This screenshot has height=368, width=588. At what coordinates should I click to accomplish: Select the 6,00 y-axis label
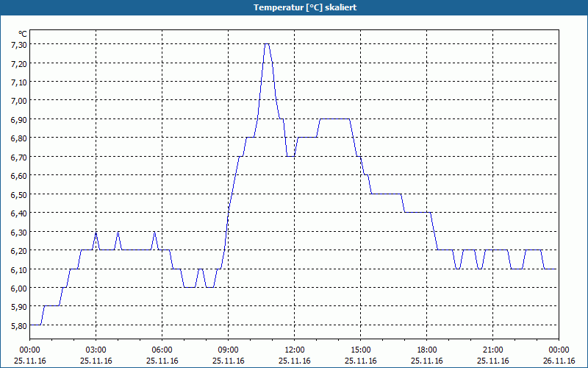[x=19, y=288]
